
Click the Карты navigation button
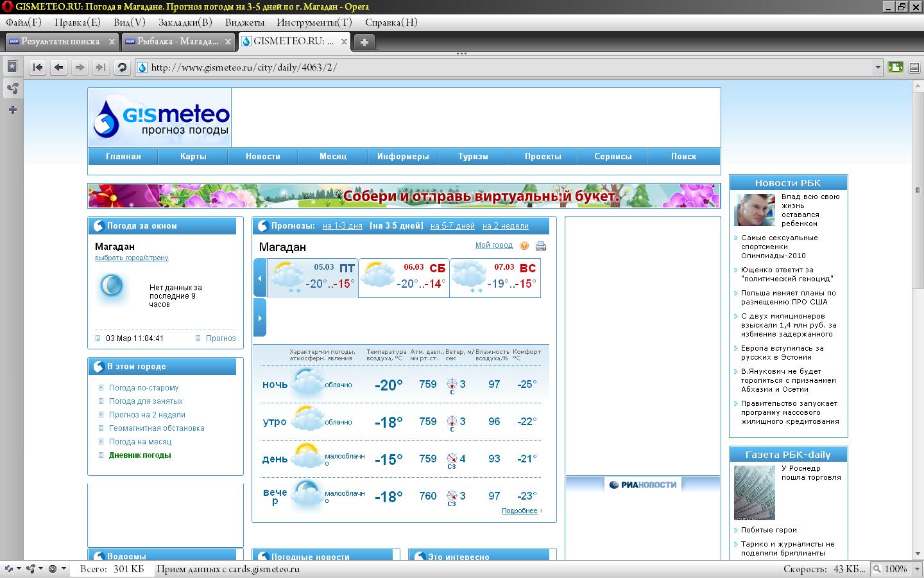point(193,157)
